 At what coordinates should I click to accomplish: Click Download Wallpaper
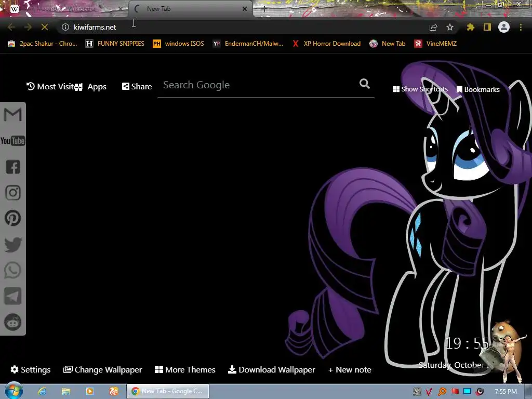(x=271, y=369)
